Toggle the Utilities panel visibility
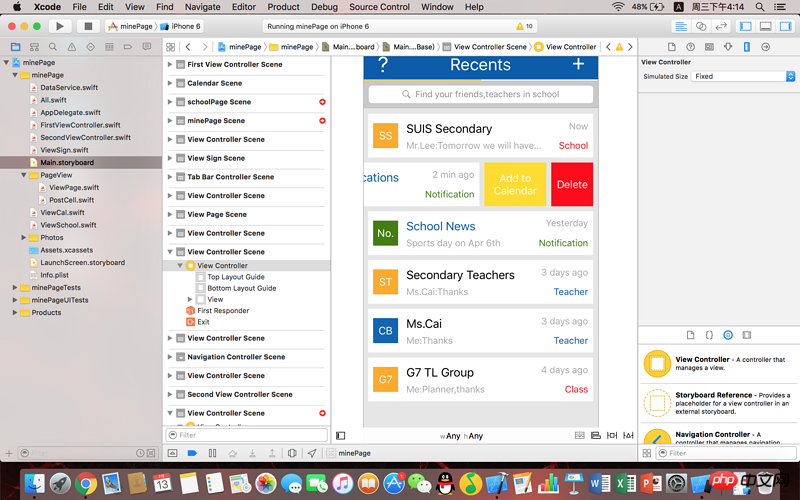The height and width of the screenshot is (500, 800). click(785, 26)
